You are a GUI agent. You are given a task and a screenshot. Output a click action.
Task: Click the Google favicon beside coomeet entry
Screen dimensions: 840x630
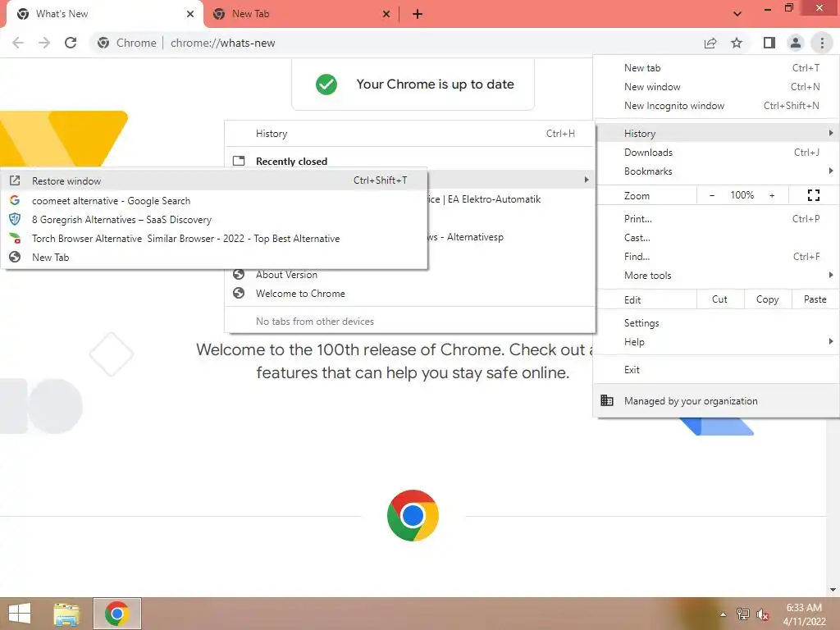tap(15, 200)
